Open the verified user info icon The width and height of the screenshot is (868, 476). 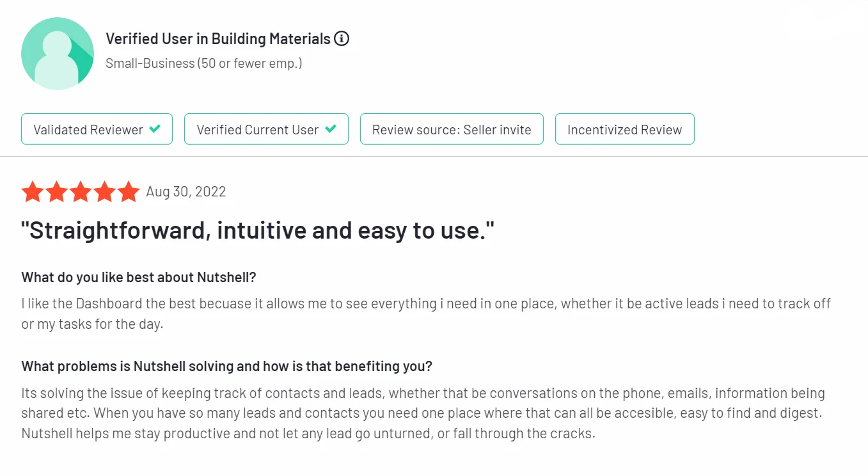click(x=342, y=39)
